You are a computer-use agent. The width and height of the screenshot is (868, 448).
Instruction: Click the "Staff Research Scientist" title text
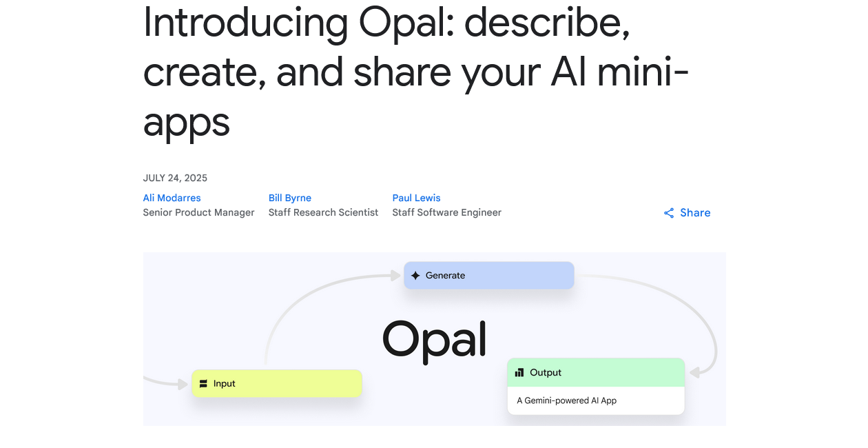point(323,212)
